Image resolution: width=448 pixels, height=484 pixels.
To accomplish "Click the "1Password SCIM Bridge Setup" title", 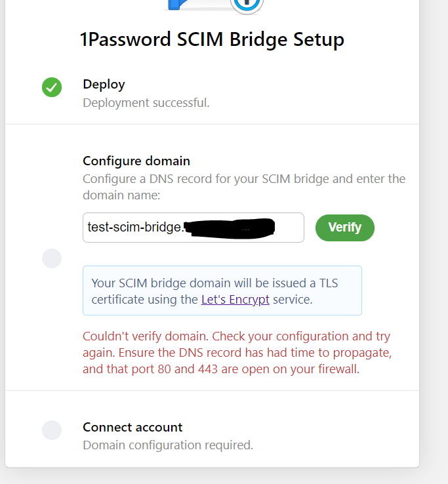I will [212, 39].
